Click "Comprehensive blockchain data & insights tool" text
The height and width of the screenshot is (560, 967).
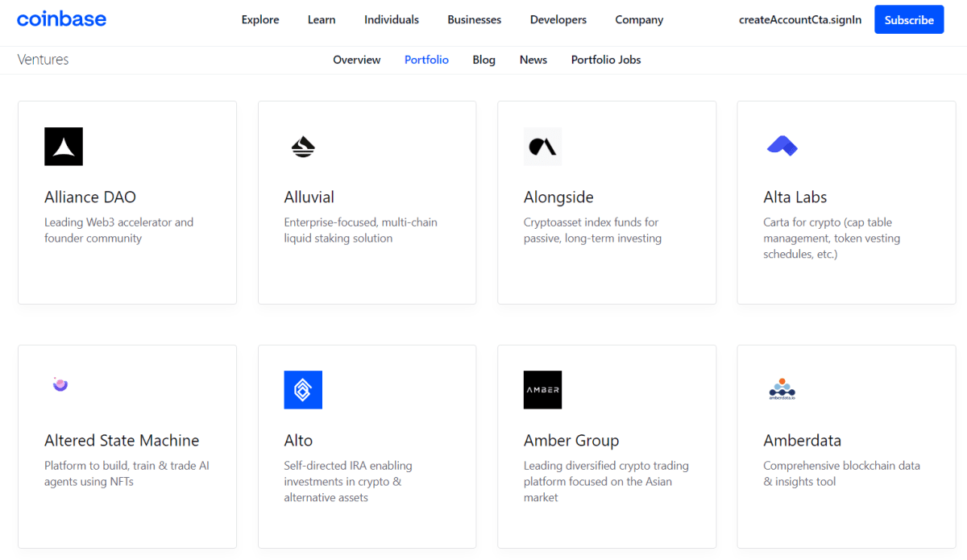click(841, 474)
